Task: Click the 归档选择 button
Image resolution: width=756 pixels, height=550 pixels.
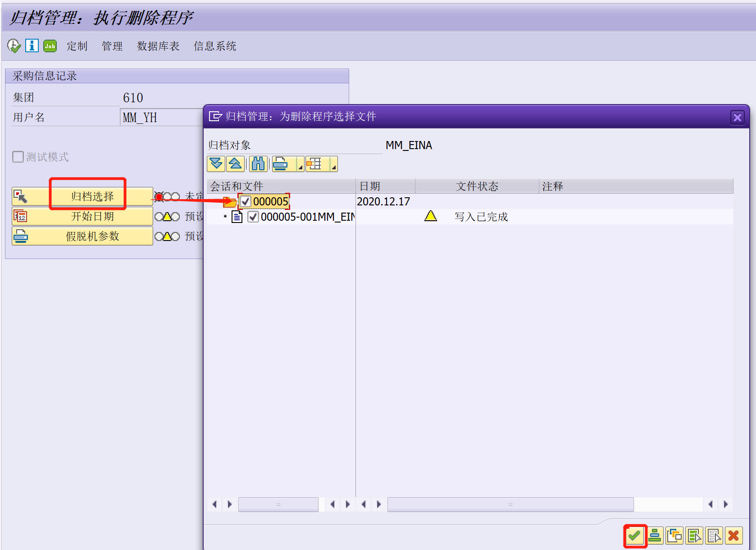Action: (82, 196)
